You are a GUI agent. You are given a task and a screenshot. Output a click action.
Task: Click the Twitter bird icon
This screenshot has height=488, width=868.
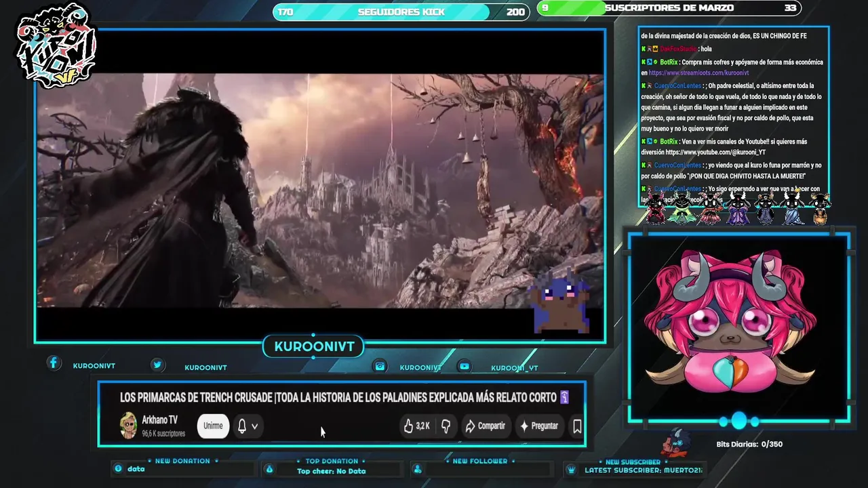click(157, 365)
